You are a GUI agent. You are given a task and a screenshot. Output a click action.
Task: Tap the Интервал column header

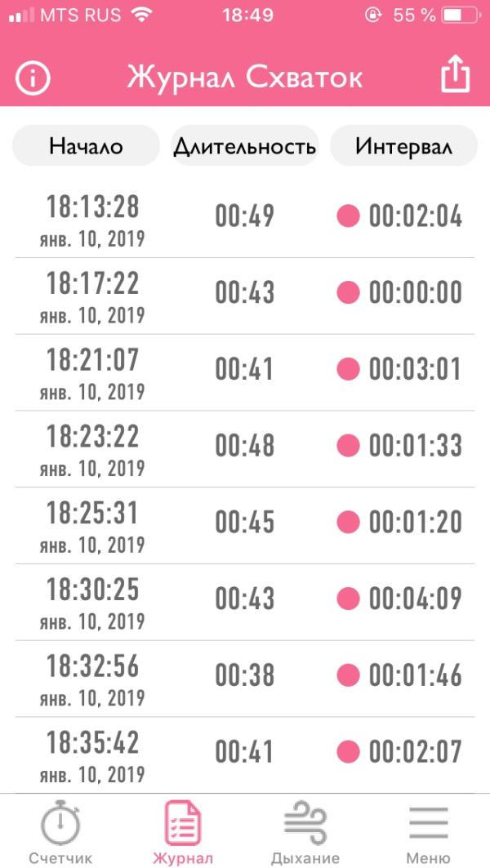point(403,146)
